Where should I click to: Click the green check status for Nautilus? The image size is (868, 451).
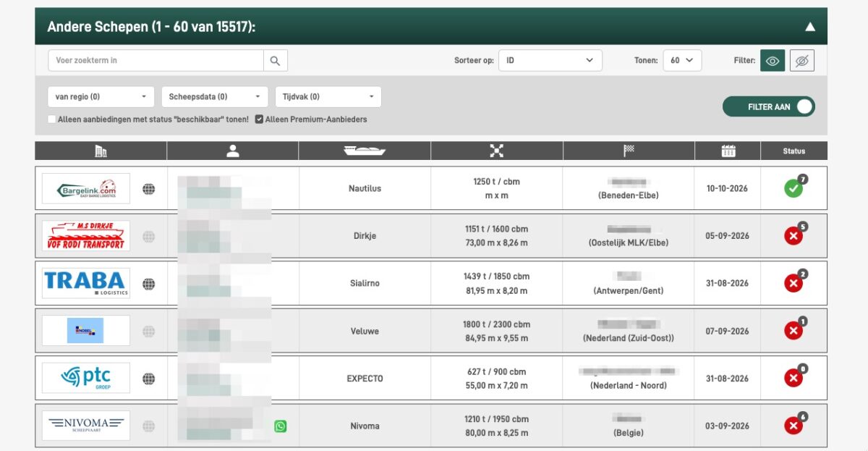coord(793,188)
